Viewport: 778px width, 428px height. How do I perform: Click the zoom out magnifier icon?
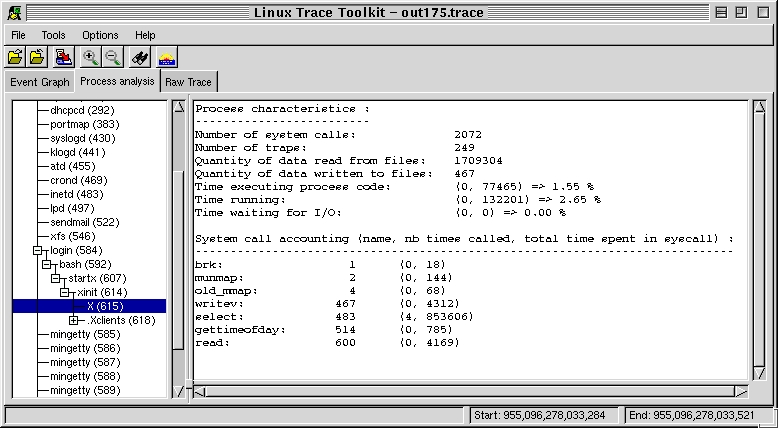[x=113, y=58]
